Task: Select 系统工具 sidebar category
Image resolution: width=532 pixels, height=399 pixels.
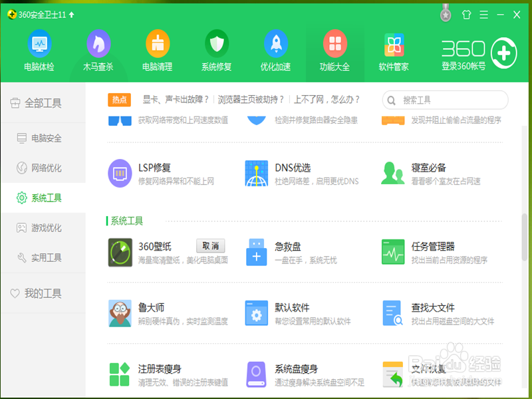Action: pyautogui.click(x=43, y=198)
